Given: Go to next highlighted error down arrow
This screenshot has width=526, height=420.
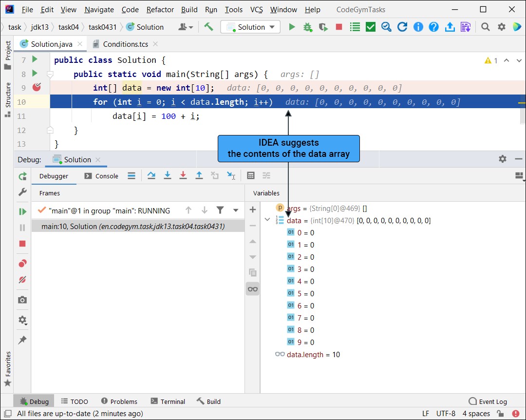Looking at the screenshot, I should click(x=519, y=60).
